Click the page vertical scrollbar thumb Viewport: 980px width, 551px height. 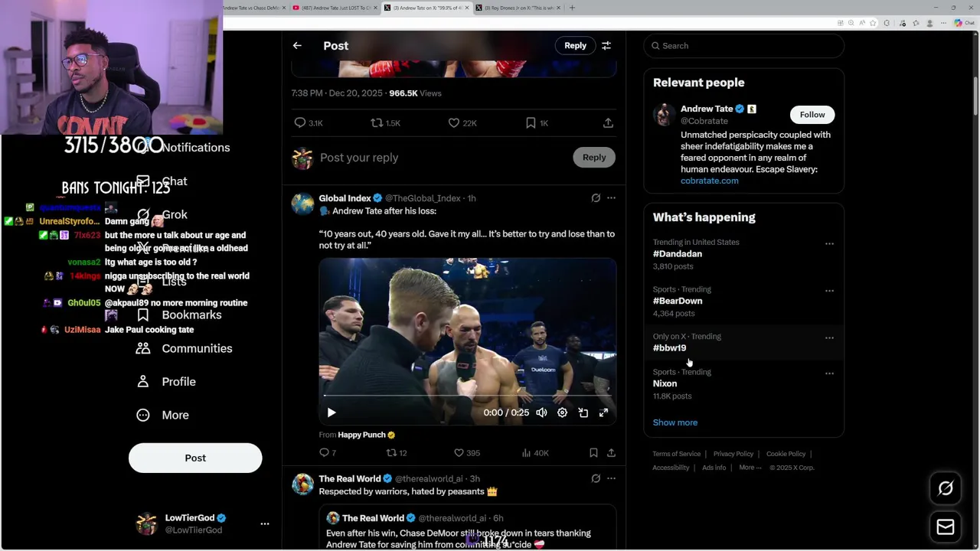[x=975, y=96]
